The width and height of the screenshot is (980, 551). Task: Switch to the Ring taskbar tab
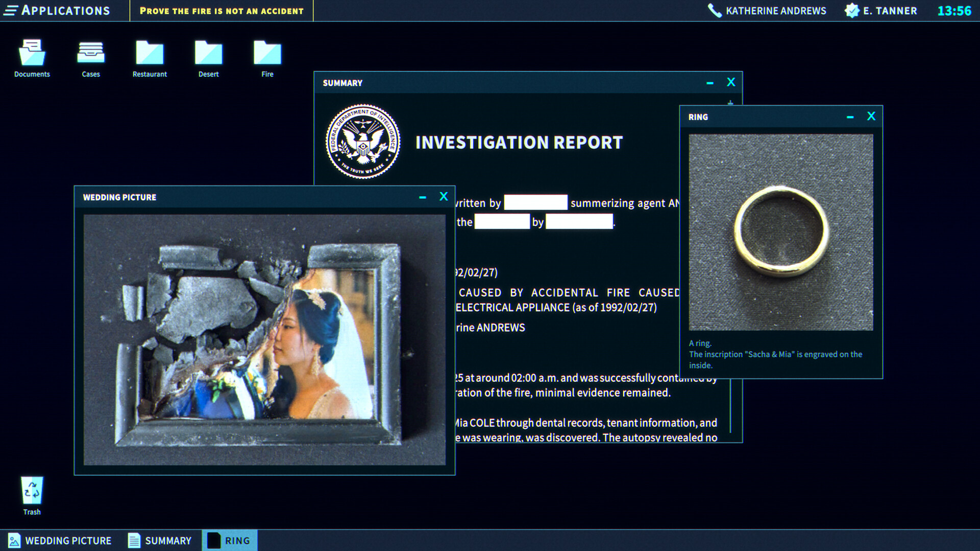(x=229, y=540)
